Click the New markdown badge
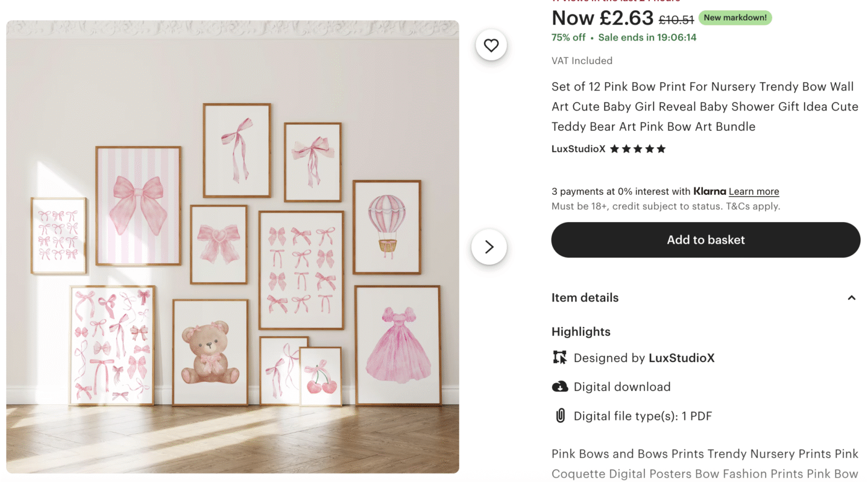Screen dimensions: 868x482 pyautogui.click(x=735, y=18)
